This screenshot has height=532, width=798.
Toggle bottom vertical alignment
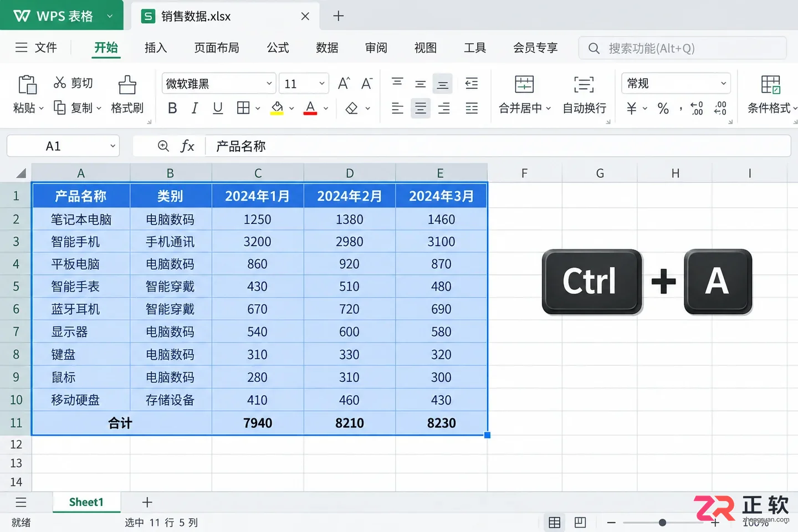(x=443, y=84)
